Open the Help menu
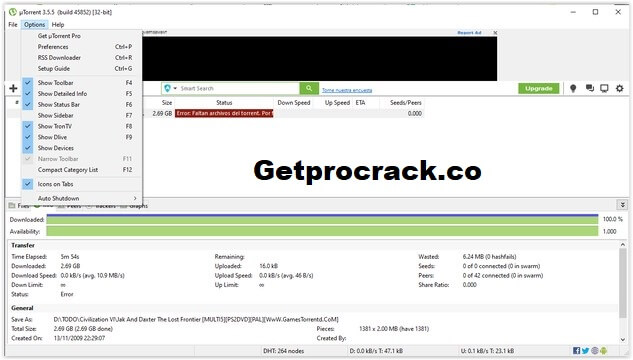This screenshot has width=633, height=360. click(x=58, y=25)
